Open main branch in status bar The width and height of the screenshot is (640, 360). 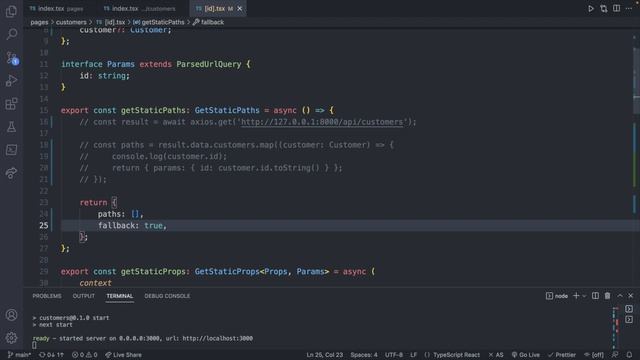pos(19,355)
